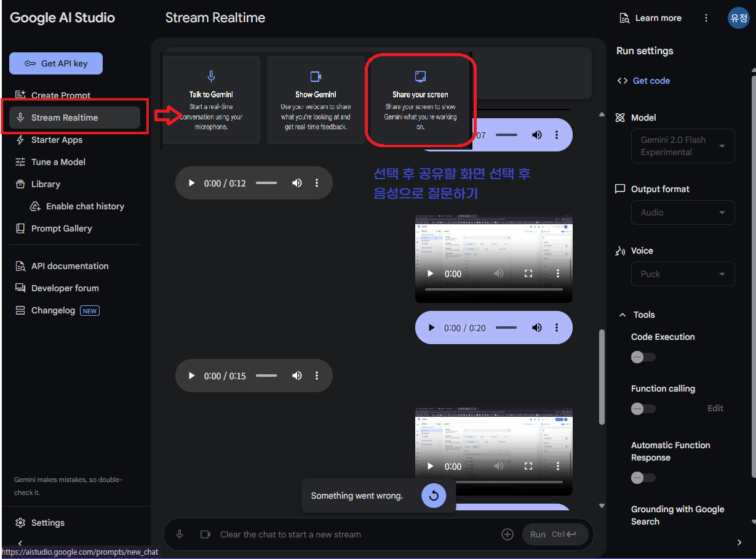Toggle Function calling switch
Image resolution: width=756 pixels, height=559 pixels.
click(x=643, y=409)
